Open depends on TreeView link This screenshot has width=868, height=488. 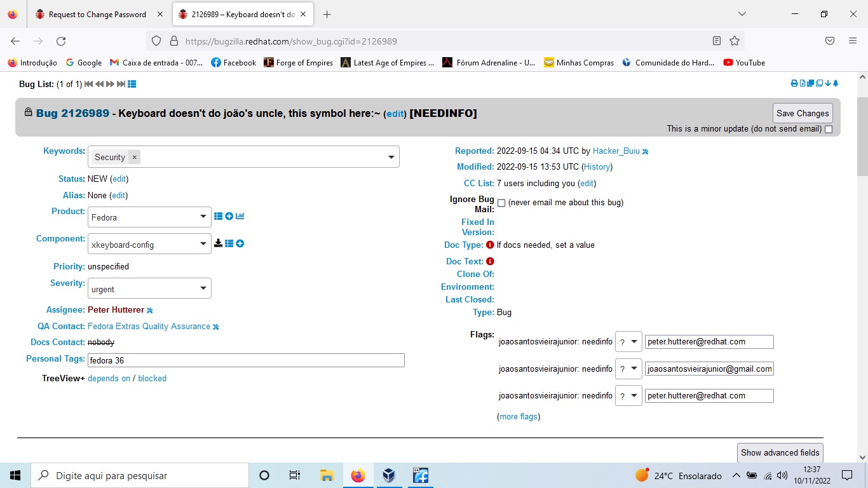coord(109,378)
